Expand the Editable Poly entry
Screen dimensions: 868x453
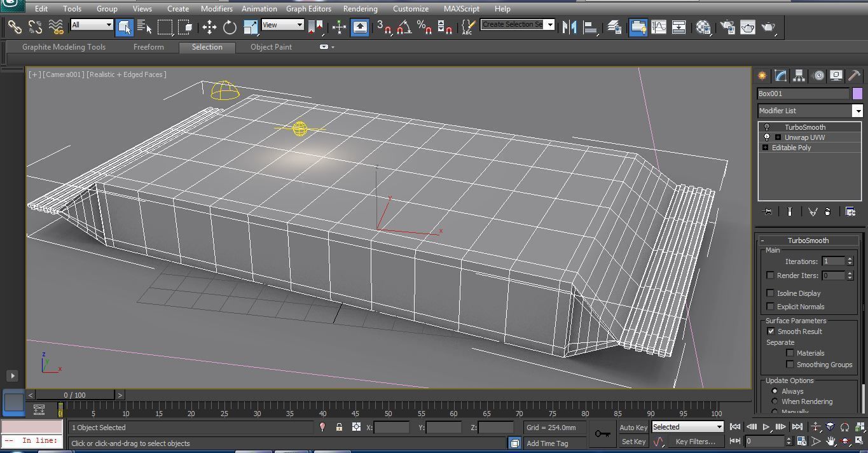[x=765, y=148]
